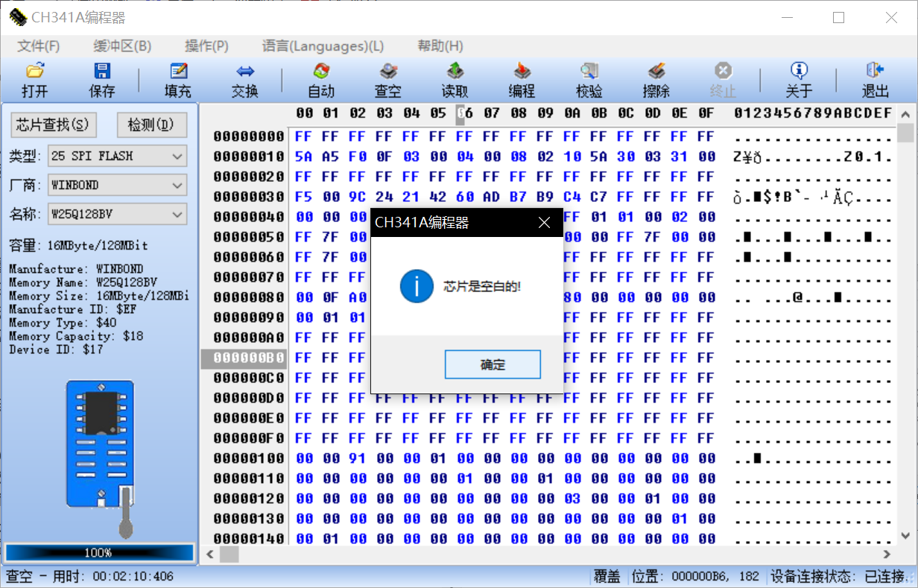The image size is (918, 588).
Task: Open the 语言(Languages)(L) menu
Action: 323,46
